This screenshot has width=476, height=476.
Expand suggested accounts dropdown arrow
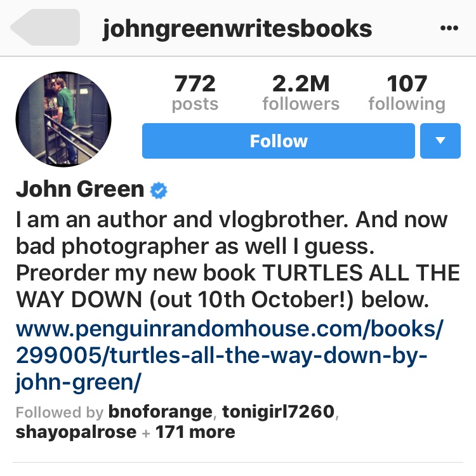click(440, 141)
